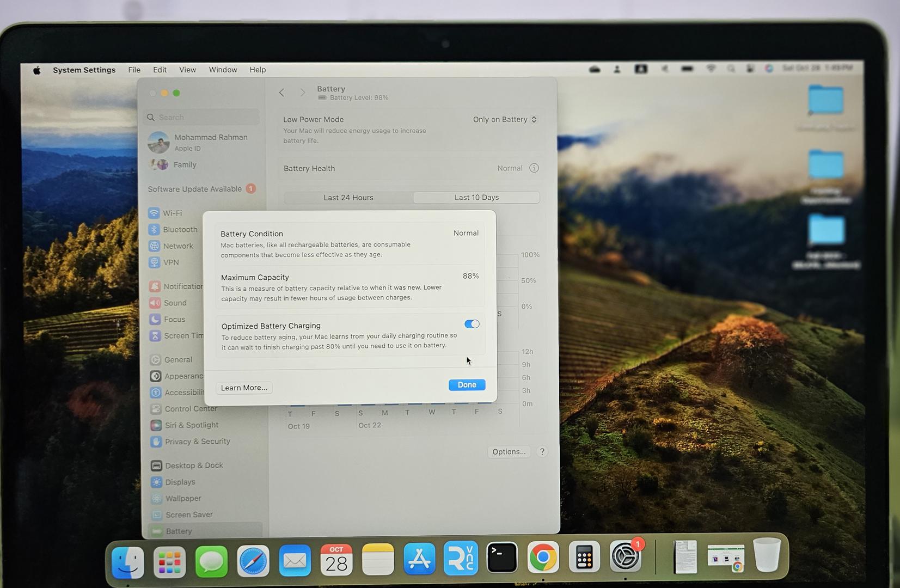
Task: Click the battery menu bar icon
Action: point(687,69)
